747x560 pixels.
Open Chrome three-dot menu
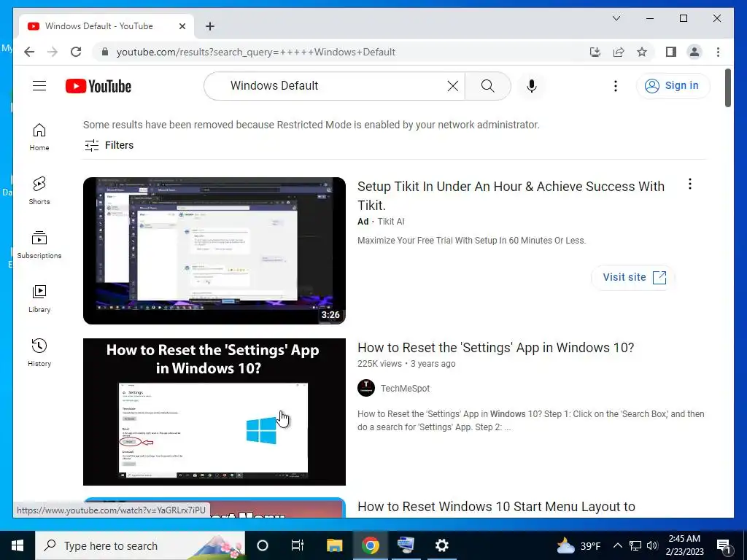[x=718, y=52]
